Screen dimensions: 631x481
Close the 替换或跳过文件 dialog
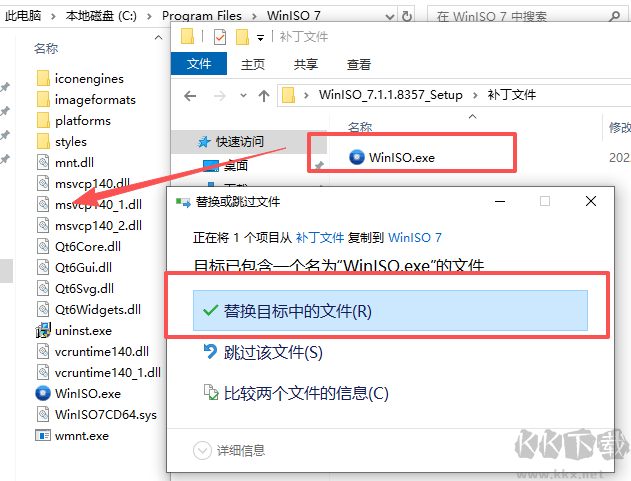coord(591,201)
